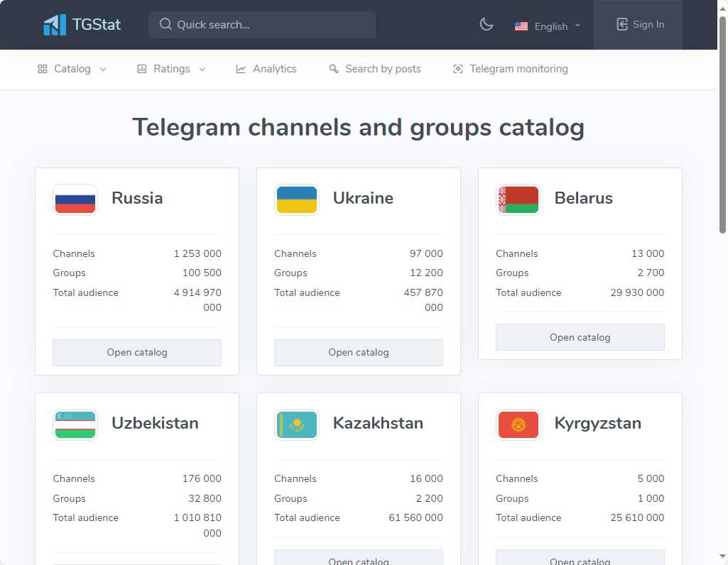Open Telegram monitoring
Image resolution: width=728 pixels, height=565 pixels.
510,69
